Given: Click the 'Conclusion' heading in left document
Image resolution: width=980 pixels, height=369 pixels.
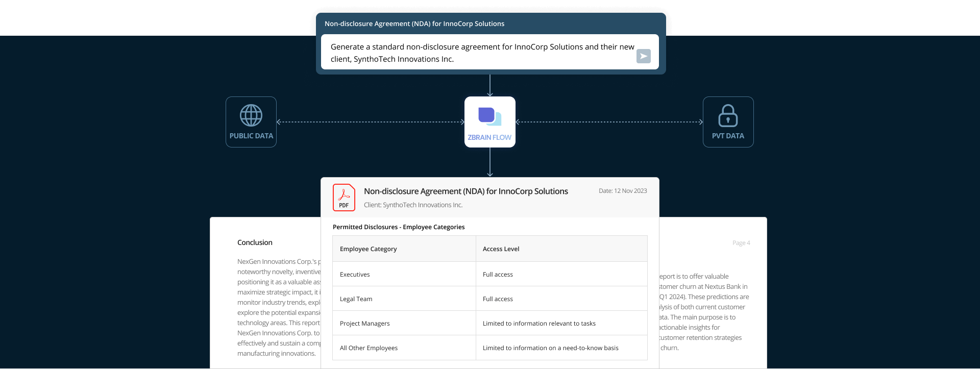Looking at the screenshot, I should coord(255,242).
